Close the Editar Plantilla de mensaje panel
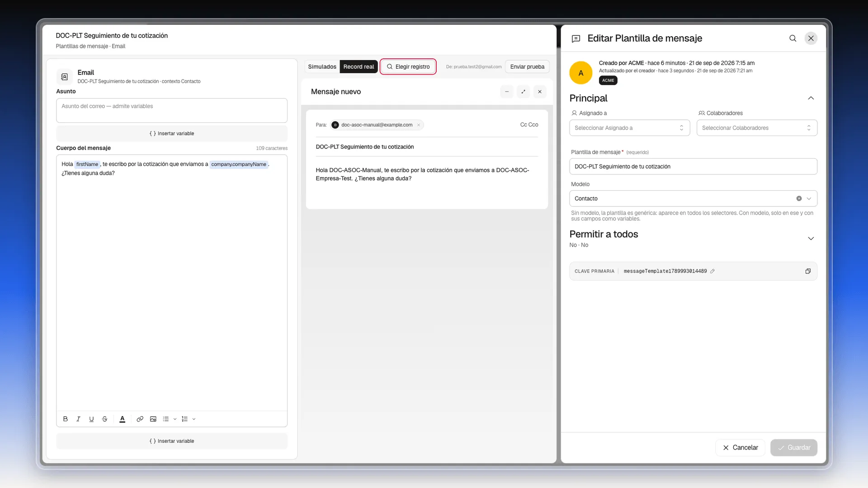 [x=811, y=38]
